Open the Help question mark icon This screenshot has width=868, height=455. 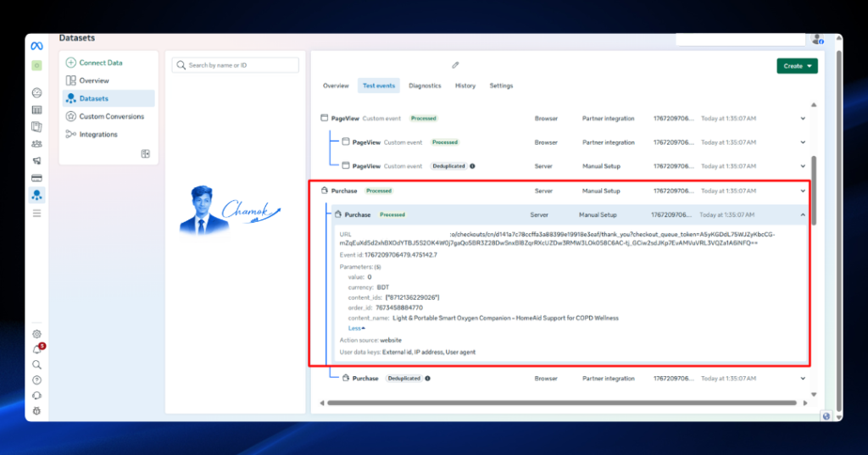coord(36,380)
